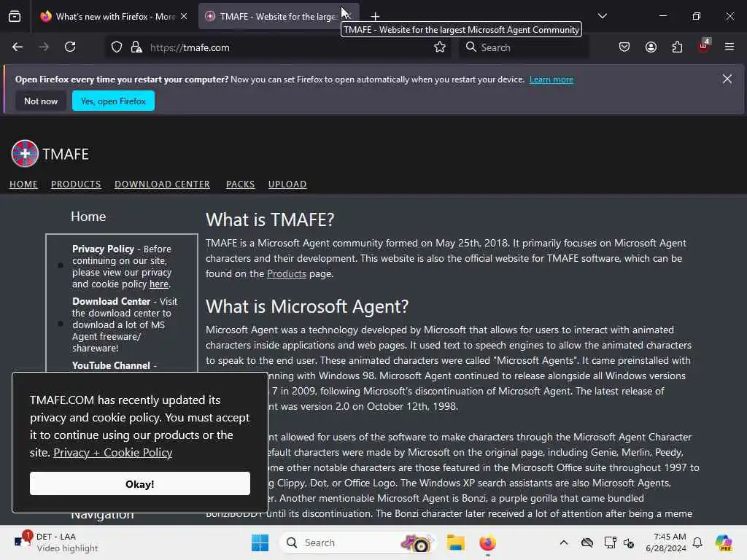Click the Not now button
Viewport: 747px width, 560px height.
pos(41,101)
